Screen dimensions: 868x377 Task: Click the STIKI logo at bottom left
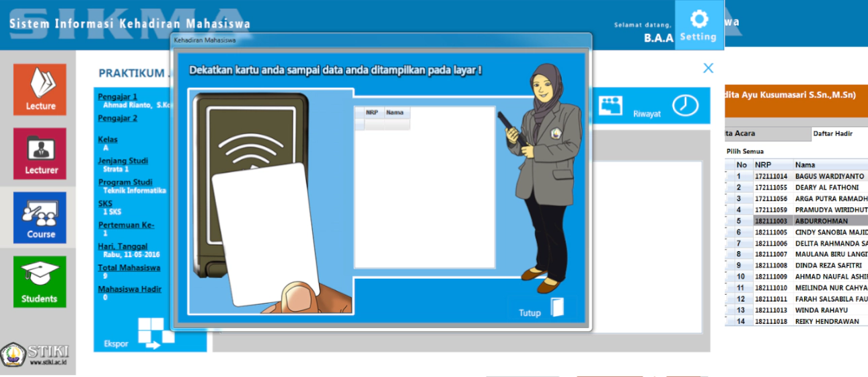click(35, 355)
